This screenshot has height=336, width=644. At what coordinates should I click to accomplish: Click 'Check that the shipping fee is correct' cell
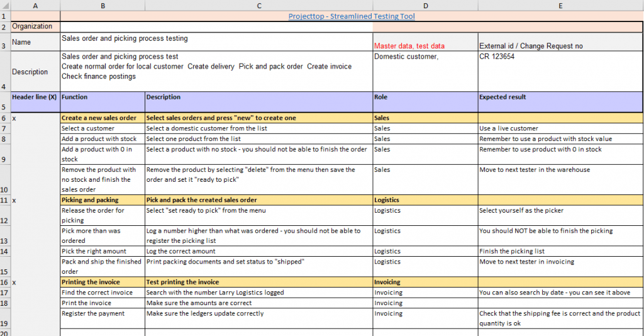pyautogui.click(x=560, y=318)
